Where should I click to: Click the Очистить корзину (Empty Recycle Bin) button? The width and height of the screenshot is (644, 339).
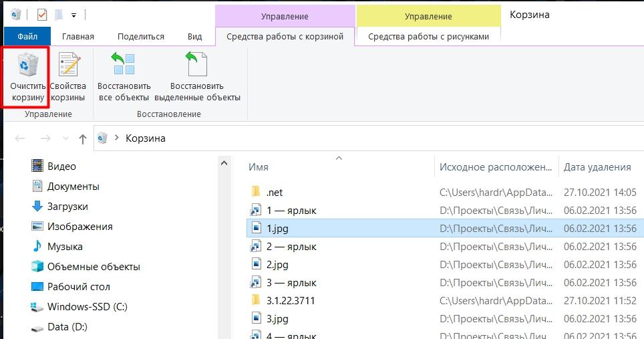27,78
